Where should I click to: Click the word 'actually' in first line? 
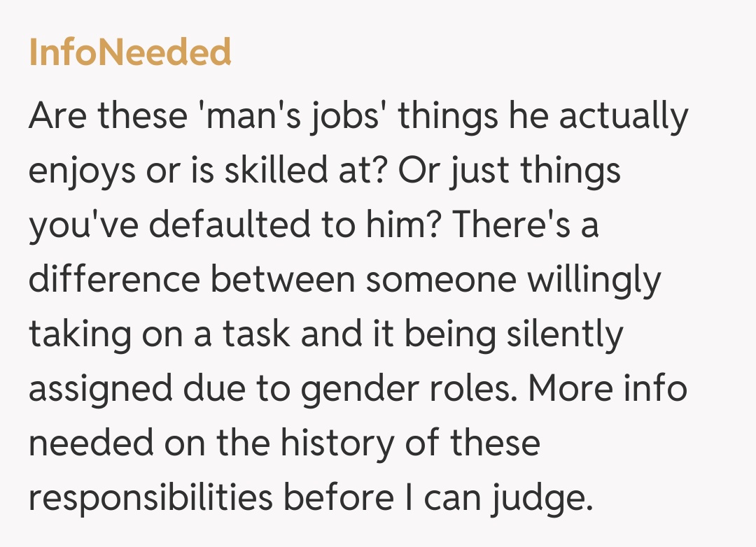[623, 117]
